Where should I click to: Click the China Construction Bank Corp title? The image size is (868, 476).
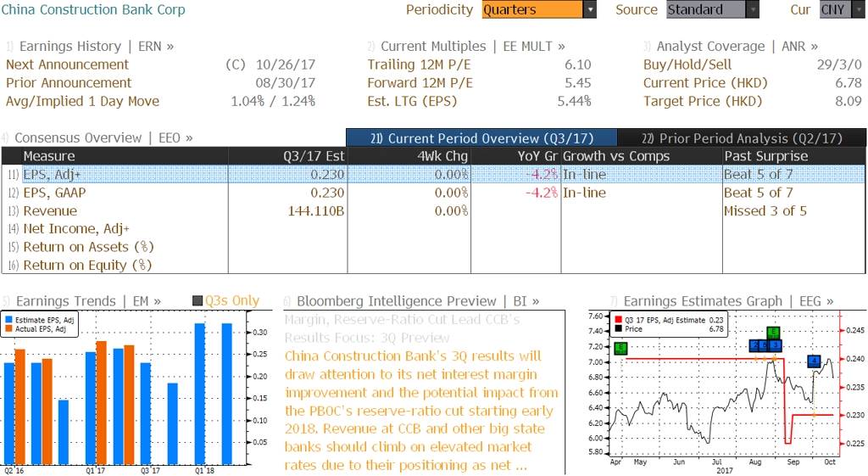tap(93, 9)
